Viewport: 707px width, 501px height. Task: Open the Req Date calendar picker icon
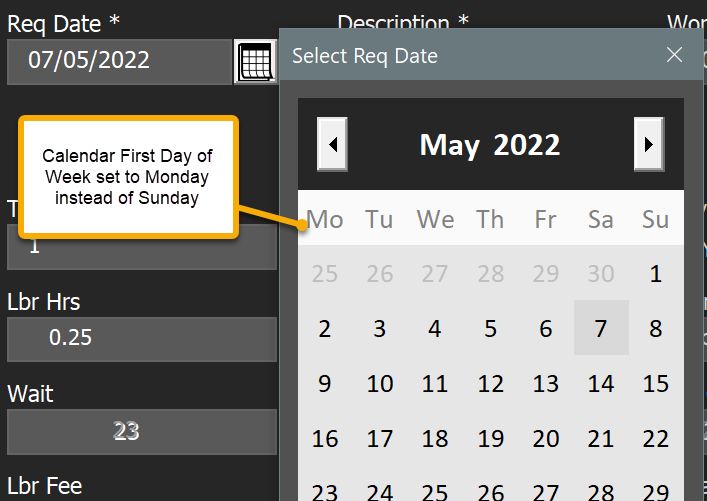(x=255, y=62)
